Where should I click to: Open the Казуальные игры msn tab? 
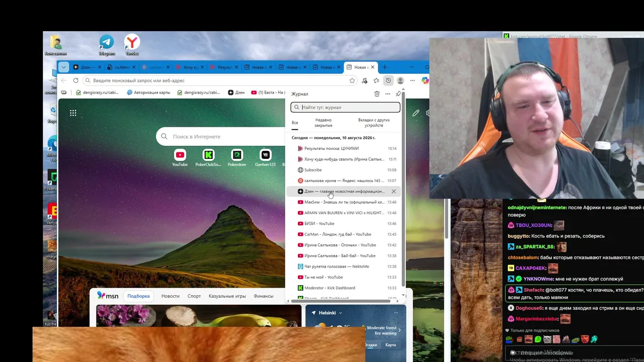227,296
